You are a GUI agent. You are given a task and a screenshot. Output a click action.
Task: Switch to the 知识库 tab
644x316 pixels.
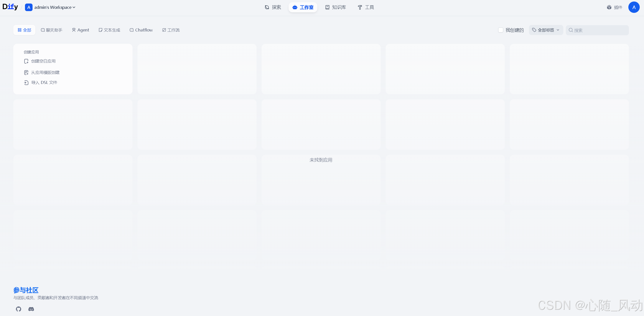tap(335, 7)
